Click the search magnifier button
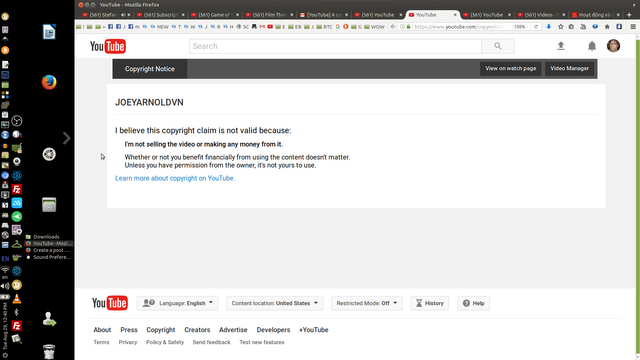 tap(498, 46)
